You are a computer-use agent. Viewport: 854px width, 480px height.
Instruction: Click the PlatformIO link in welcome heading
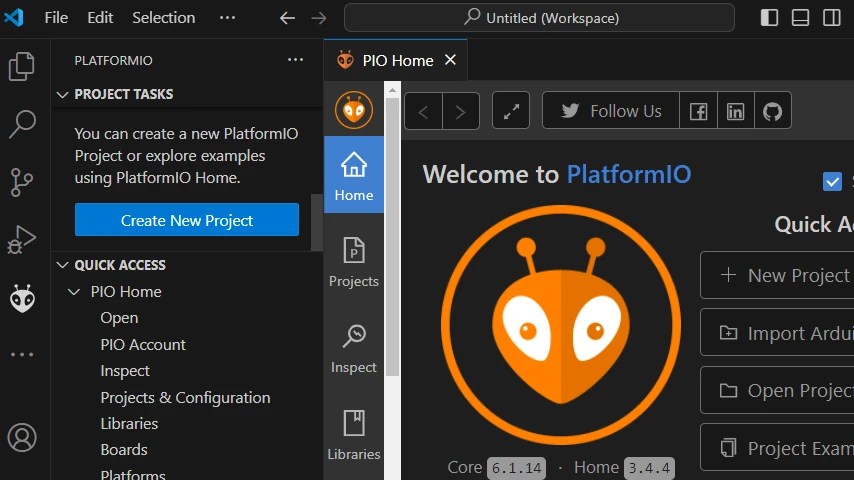629,174
